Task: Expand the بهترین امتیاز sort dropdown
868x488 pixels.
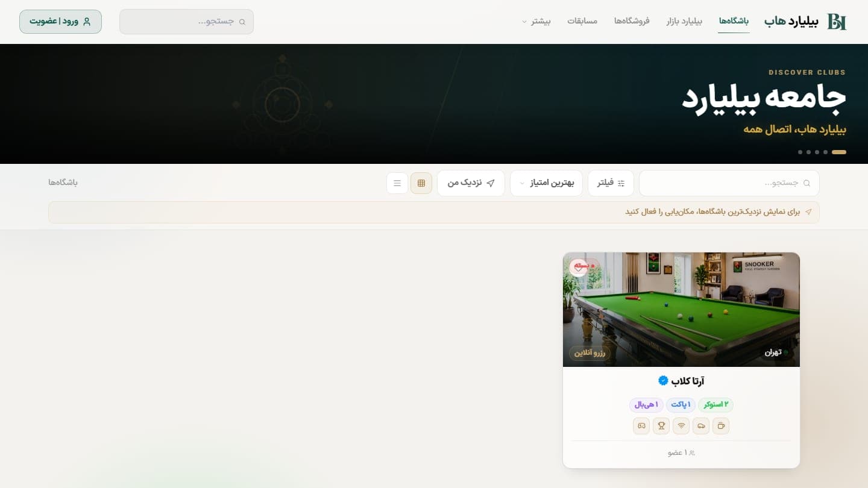Action: [546, 183]
